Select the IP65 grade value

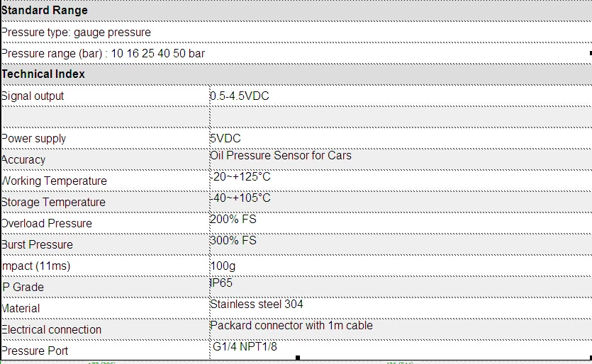pyautogui.click(x=222, y=283)
